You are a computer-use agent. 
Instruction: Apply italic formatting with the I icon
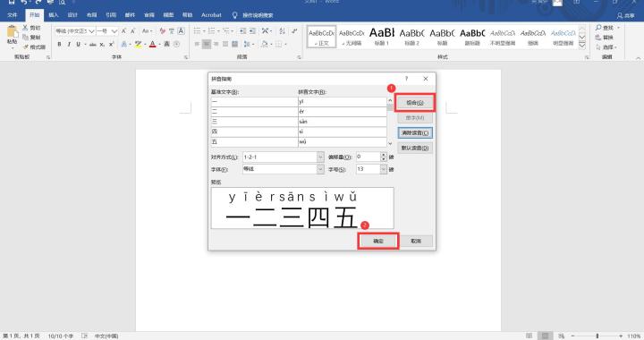pyautogui.click(x=69, y=44)
